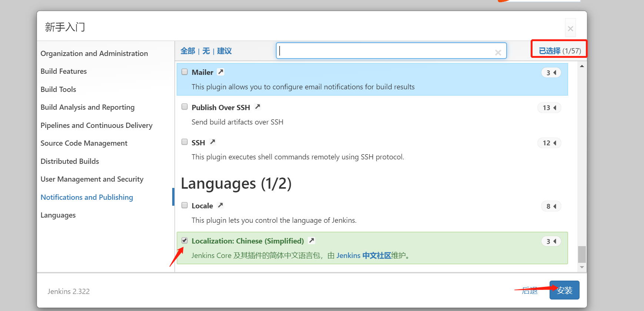Click the 安装 install button
The width and height of the screenshot is (644, 311).
point(564,290)
